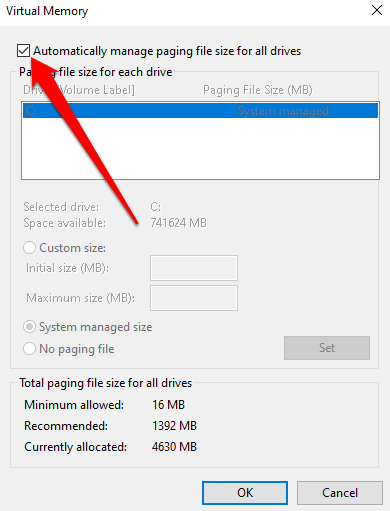
Task: Click the Paging File Size (MB) column header
Action: (258, 90)
